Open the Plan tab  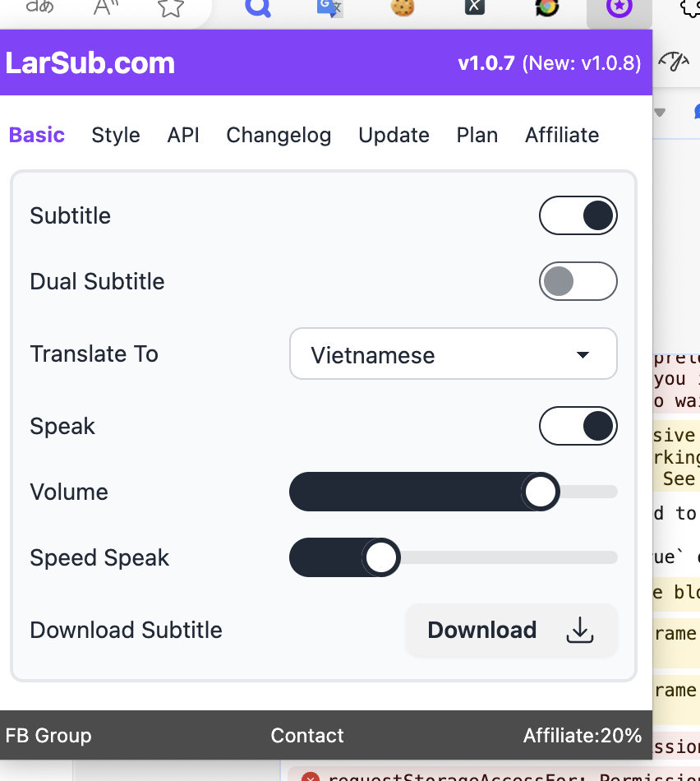477,135
